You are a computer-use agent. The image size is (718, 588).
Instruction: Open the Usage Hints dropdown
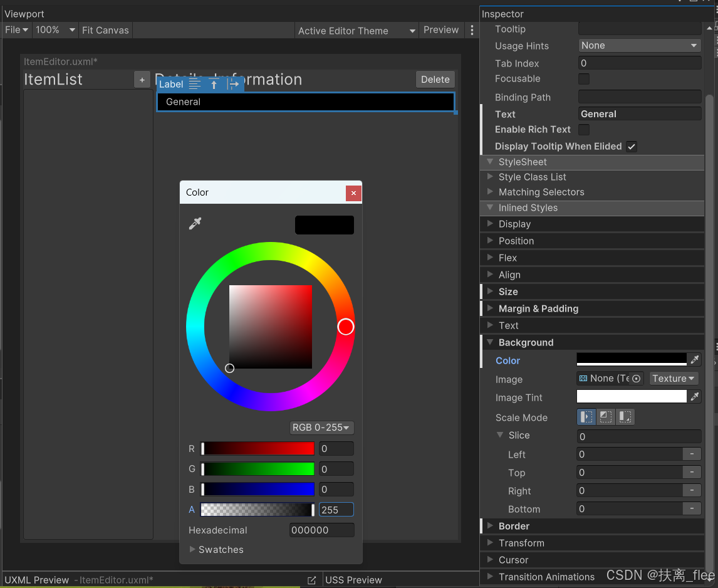pos(638,45)
